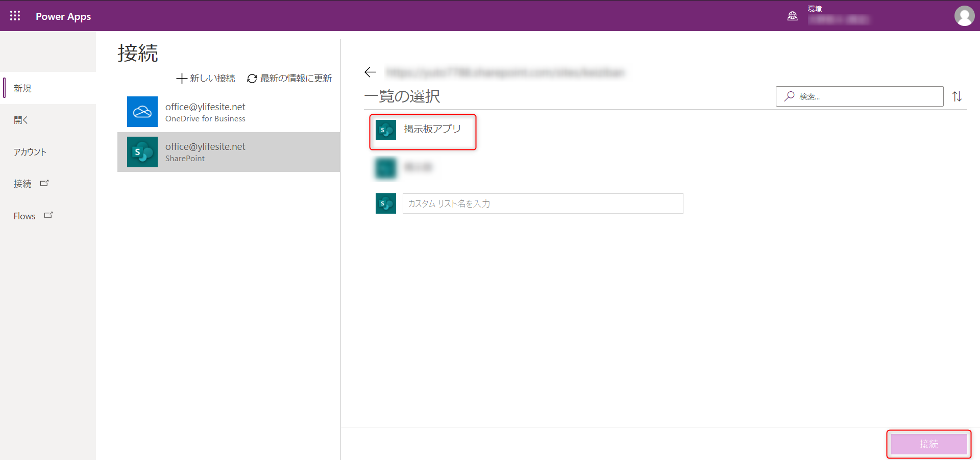
Task: Click the blurred SharePoint site URL
Action: [x=505, y=72]
